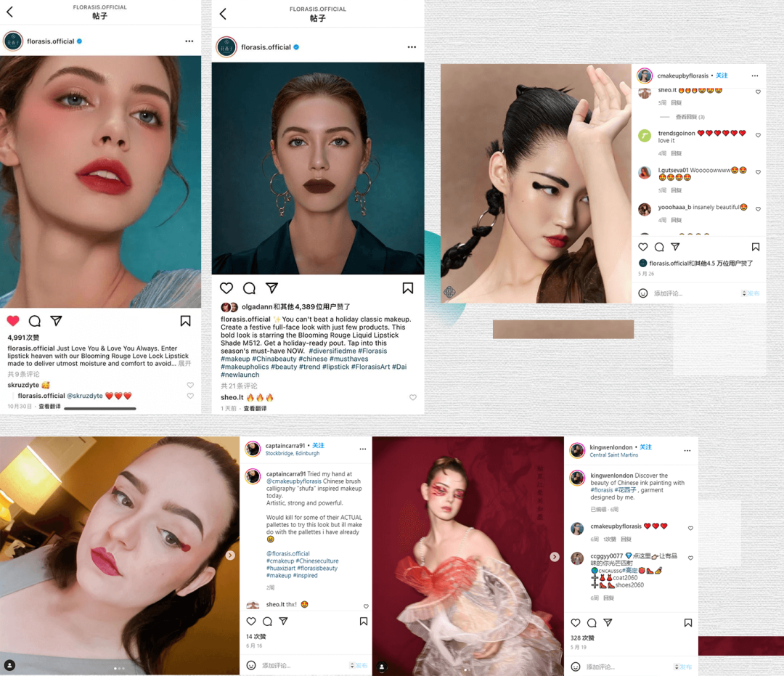Like the skruzdyte comment

tap(190, 385)
